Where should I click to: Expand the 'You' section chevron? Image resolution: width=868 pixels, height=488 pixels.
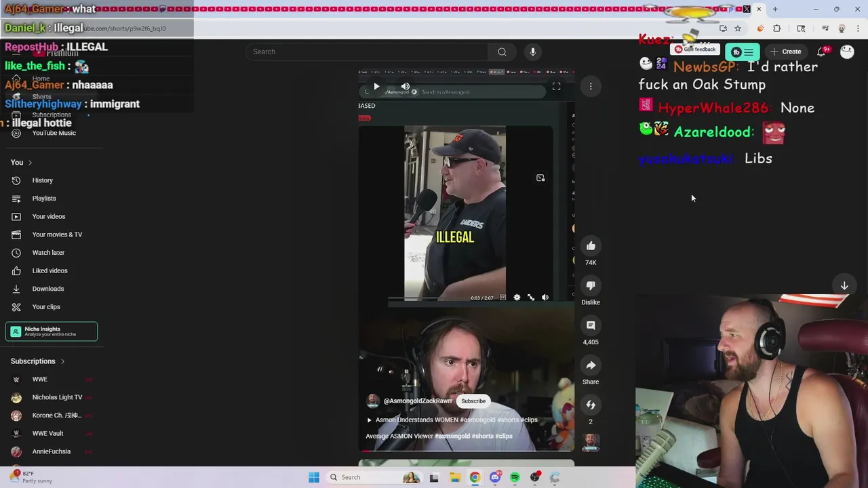pos(30,163)
